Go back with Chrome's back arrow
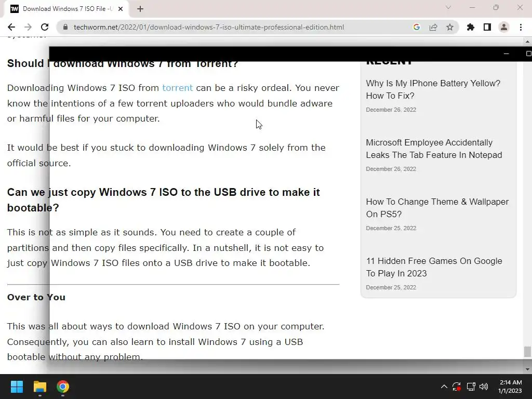This screenshot has height=399, width=532. [11, 27]
